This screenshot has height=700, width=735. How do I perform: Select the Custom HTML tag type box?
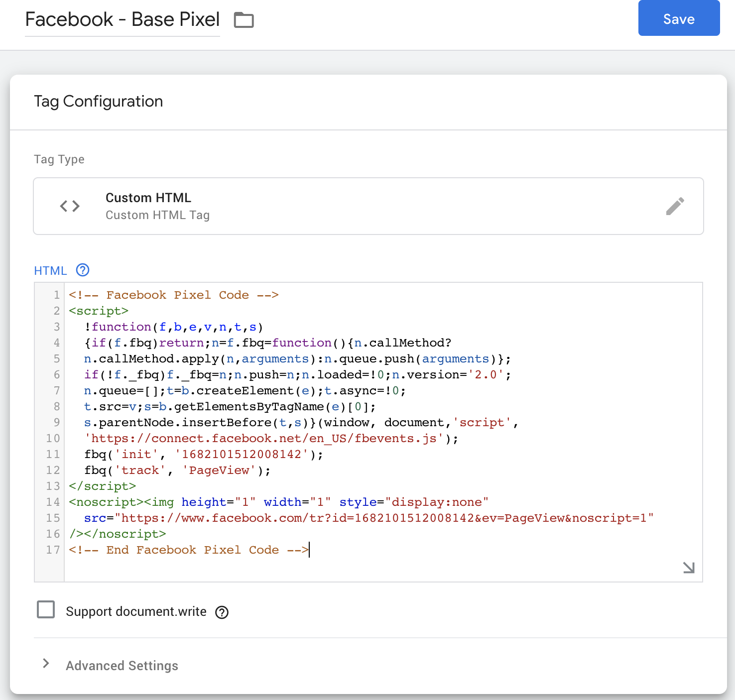(x=368, y=206)
